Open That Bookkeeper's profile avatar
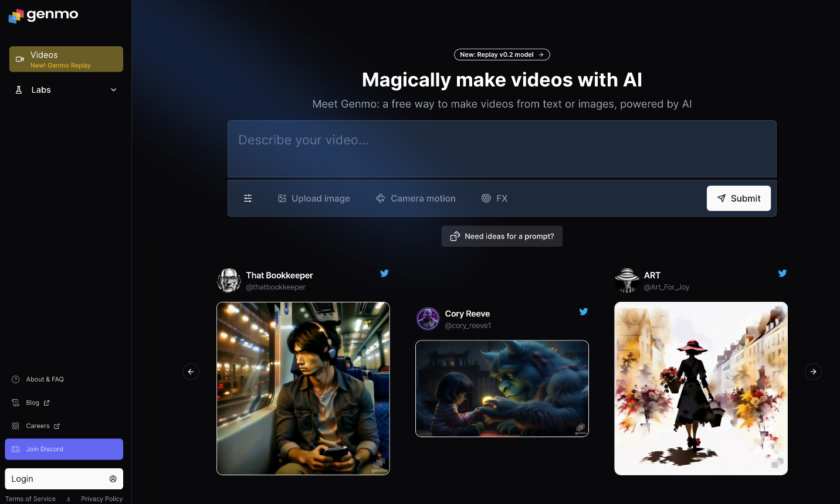840x504 pixels. (x=229, y=281)
